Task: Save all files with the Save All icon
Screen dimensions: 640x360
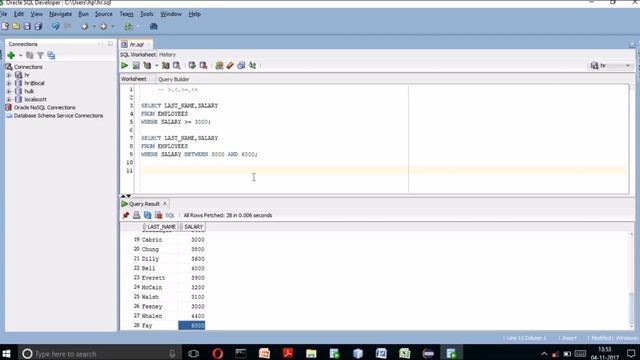Action: point(38,27)
